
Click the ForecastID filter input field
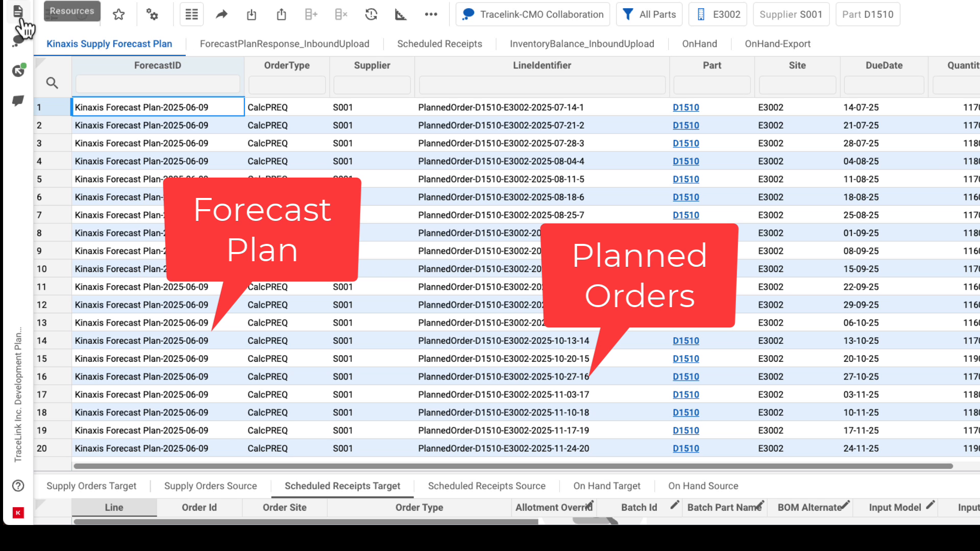tap(158, 84)
